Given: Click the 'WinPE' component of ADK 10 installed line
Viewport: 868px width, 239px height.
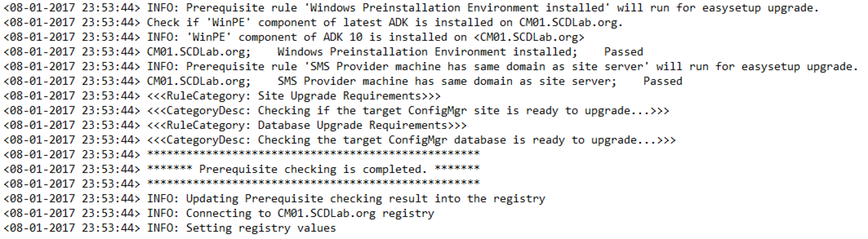Looking at the screenshot, I should tap(294, 37).
